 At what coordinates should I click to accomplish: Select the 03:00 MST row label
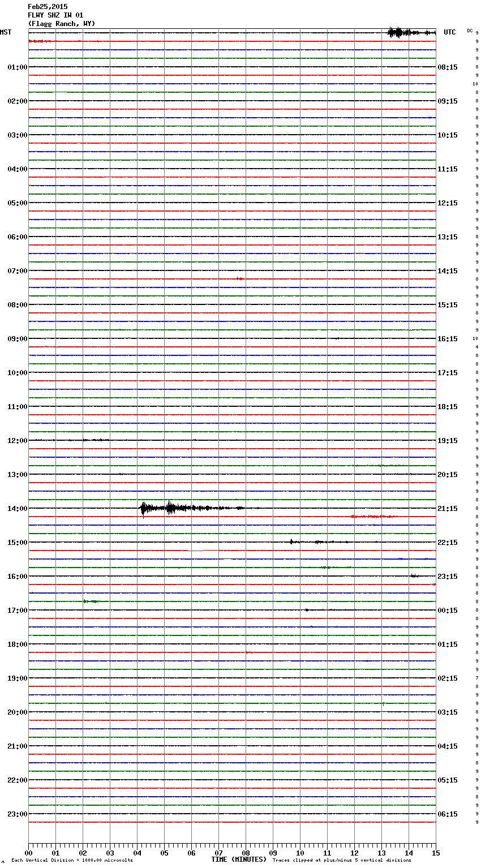coord(18,135)
